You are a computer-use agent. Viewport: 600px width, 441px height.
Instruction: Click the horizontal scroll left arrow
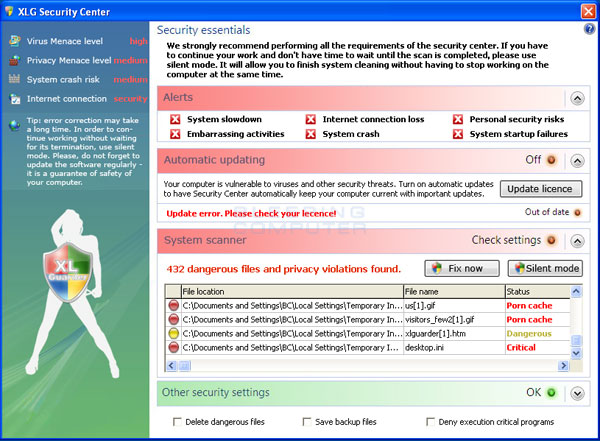(x=171, y=366)
